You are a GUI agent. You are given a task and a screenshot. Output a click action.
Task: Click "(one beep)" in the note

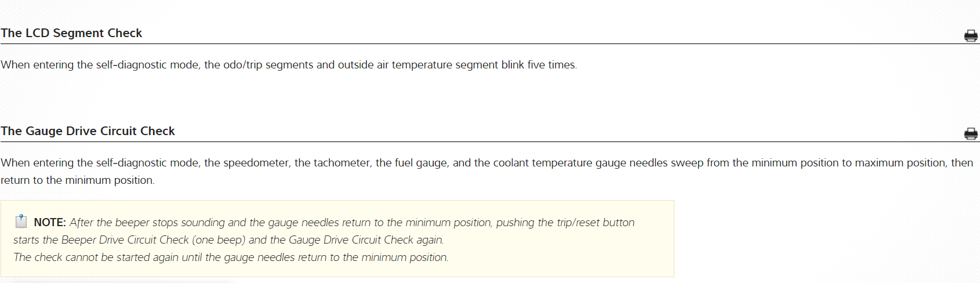coord(219,240)
